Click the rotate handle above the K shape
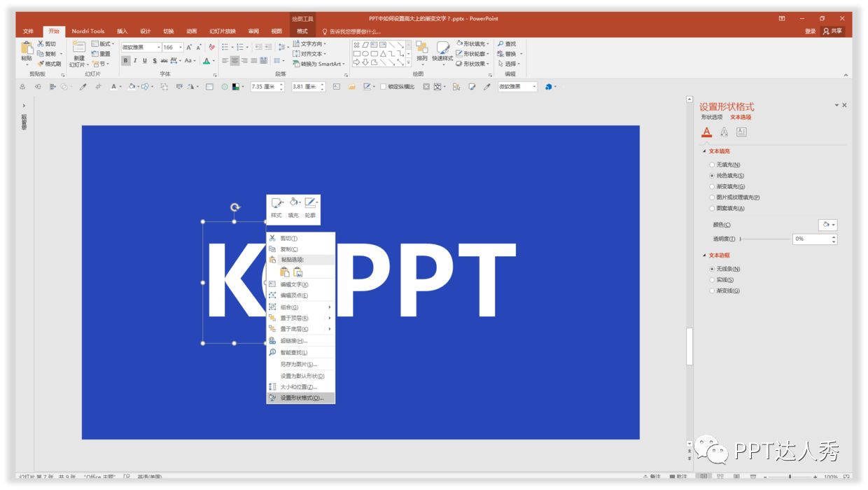The image size is (868, 490). [x=234, y=207]
